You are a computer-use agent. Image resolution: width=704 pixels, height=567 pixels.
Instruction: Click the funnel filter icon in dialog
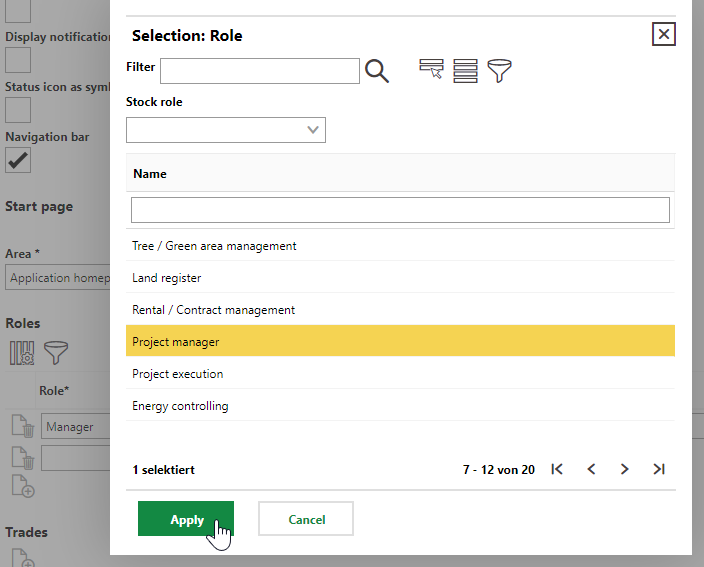pos(499,70)
